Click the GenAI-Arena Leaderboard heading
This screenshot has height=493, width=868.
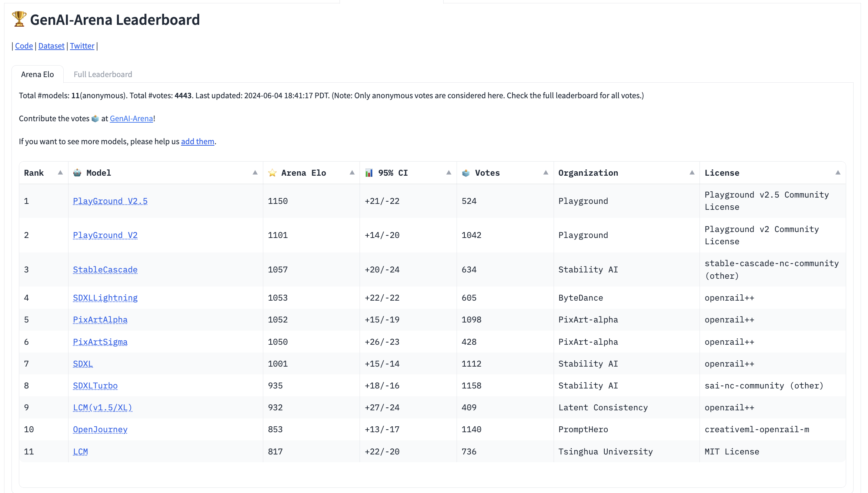pyautogui.click(x=115, y=20)
